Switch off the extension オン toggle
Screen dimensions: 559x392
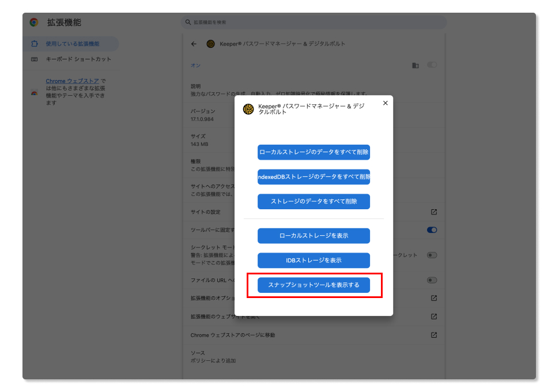coord(432,65)
